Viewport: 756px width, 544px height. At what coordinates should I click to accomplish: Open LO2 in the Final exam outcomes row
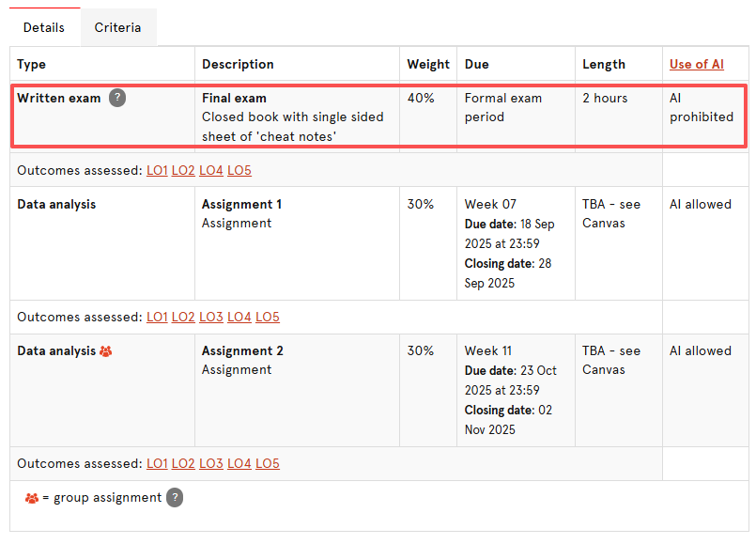(x=183, y=170)
